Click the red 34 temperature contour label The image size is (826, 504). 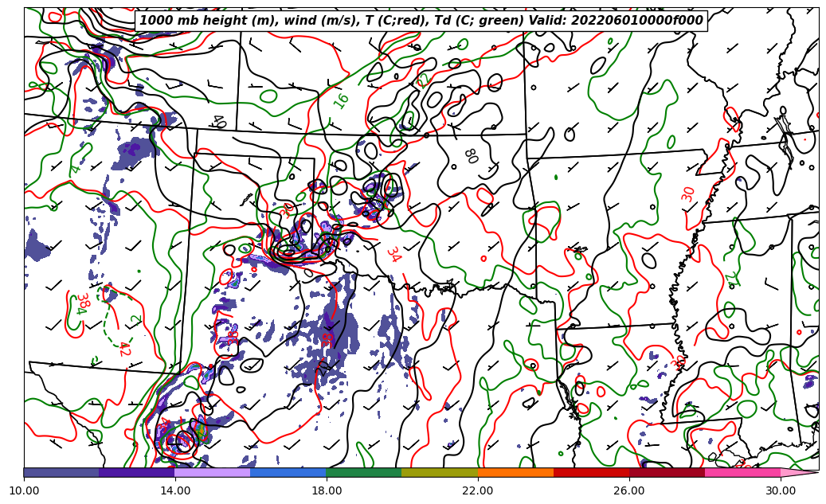(x=394, y=254)
